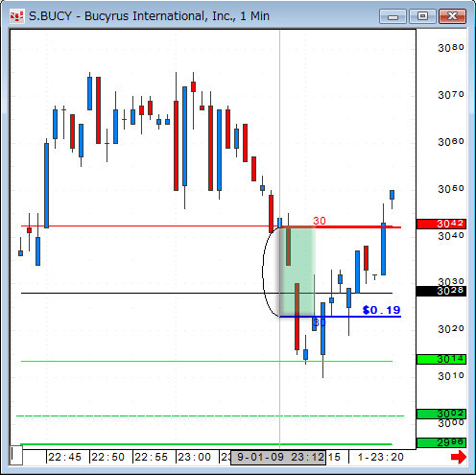Click the 23:00 time axis label
Viewport: 476px width, 475px height.
pos(195,457)
